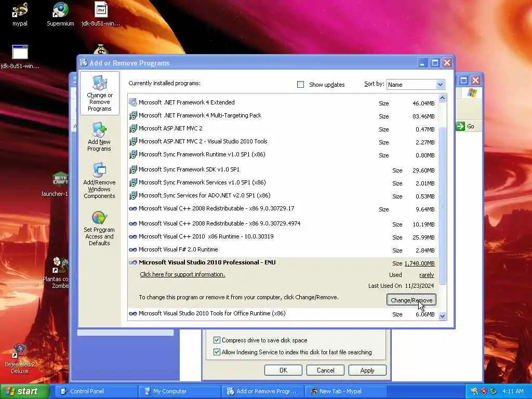Click icon of Microsoft Visual F# 2.0 Runtime
This screenshot has height=399, width=532.
133,250
